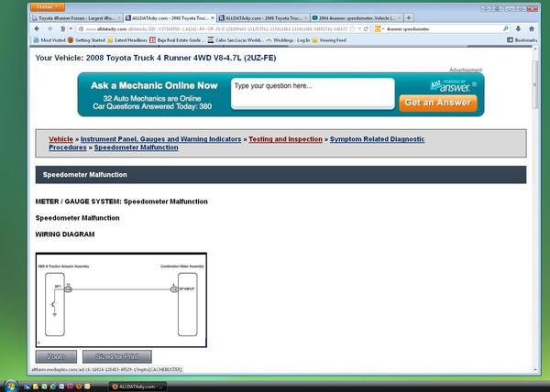Open the Windows Start orb

(x=10, y=386)
